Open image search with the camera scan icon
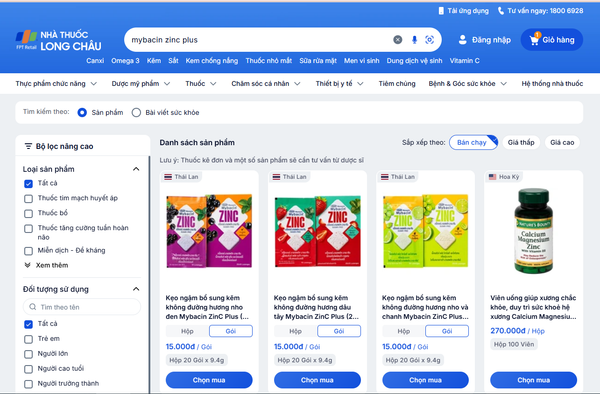Viewport: 600px width, 394px height. tap(429, 39)
